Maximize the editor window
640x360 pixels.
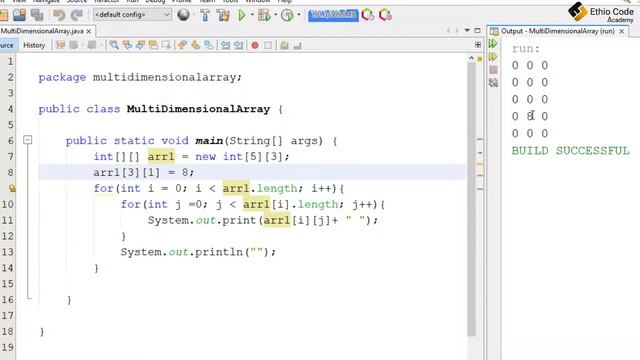click(x=477, y=31)
